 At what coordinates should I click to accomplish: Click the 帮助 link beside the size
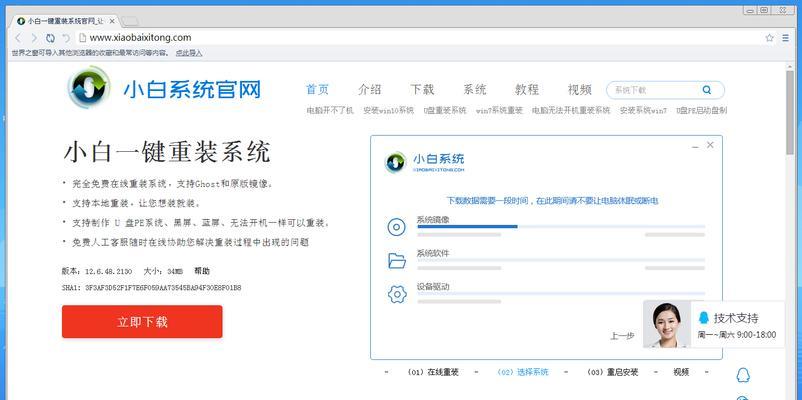[202, 271]
